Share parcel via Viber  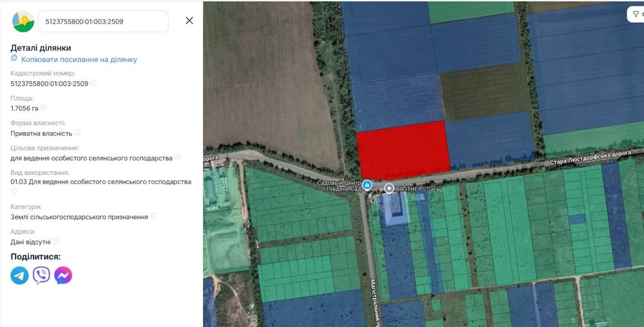[x=41, y=276]
